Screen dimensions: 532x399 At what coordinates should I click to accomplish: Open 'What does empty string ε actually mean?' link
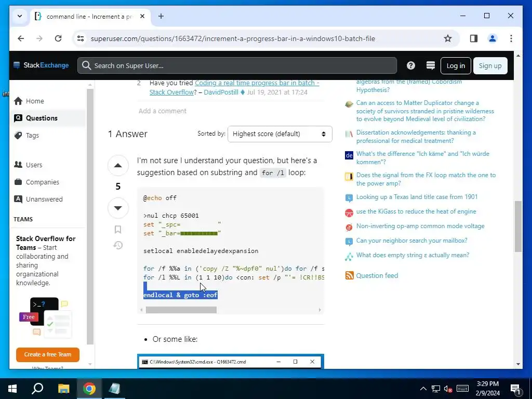(413, 255)
